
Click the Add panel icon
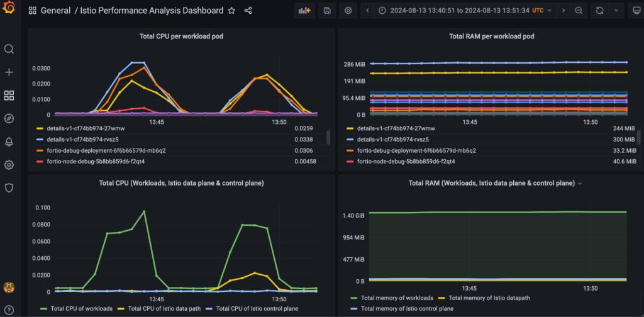click(x=304, y=11)
